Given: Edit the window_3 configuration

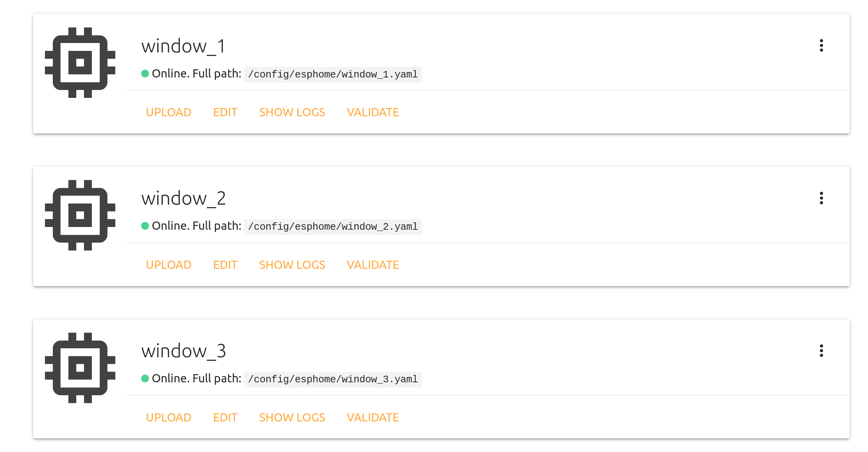Looking at the screenshot, I should (x=225, y=418).
